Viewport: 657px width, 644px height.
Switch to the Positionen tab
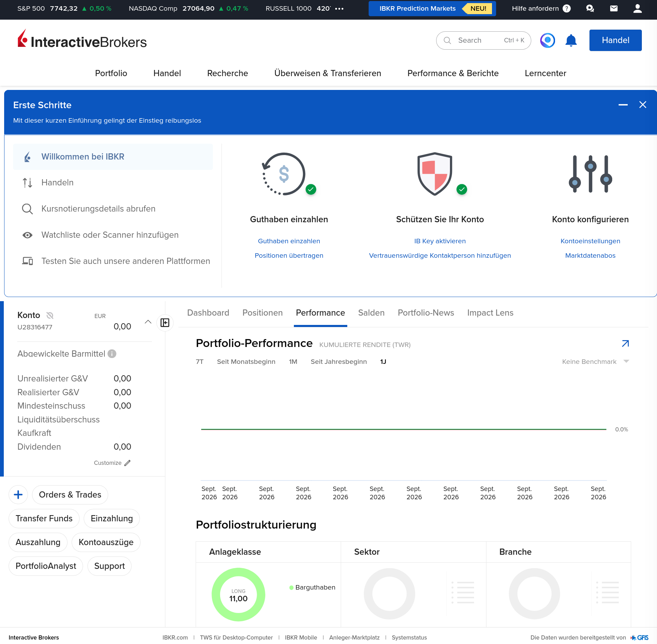point(263,313)
